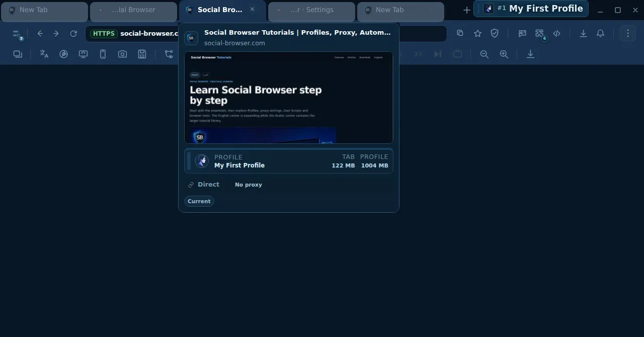Viewport: 644px width, 337px height.
Task: Close the active Social Browser tab
Action: coord(253,10)
